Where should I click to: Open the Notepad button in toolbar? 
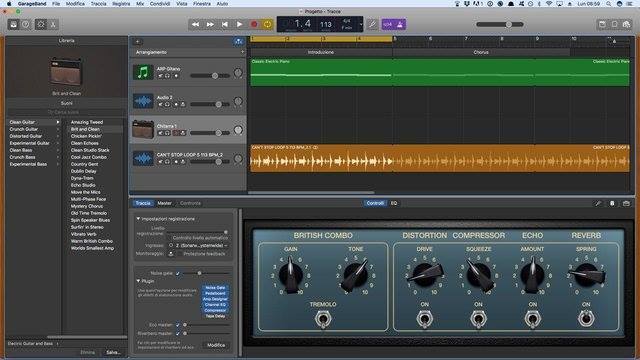(x=602, y=24)
